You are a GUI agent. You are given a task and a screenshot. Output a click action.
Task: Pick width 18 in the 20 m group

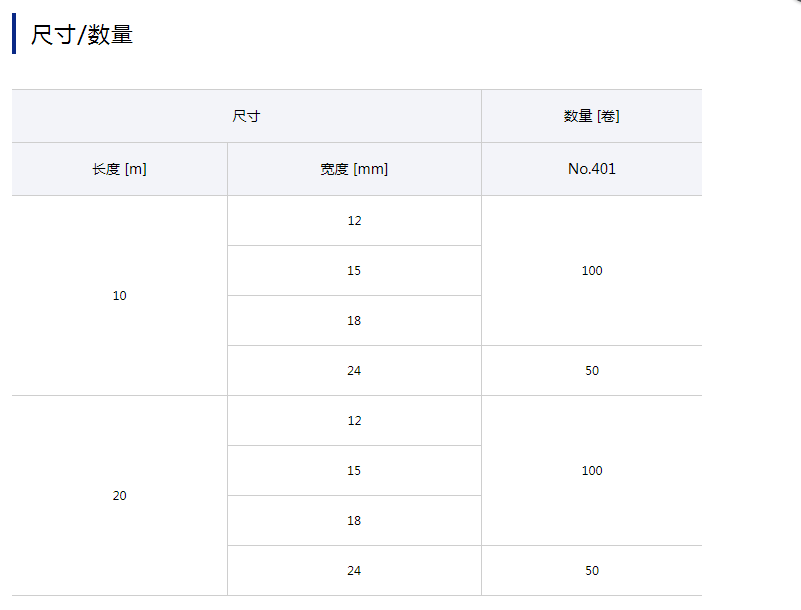click(x=354, y=521)
